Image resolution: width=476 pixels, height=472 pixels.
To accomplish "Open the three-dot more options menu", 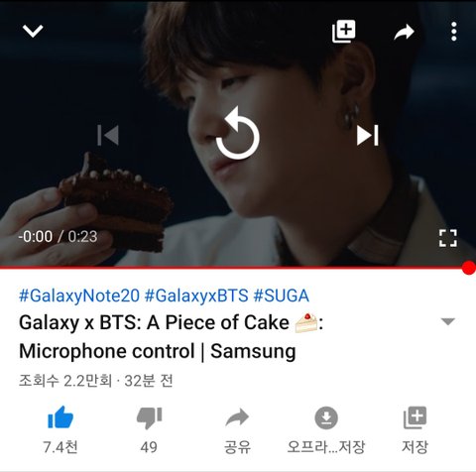I will point(454,32).
